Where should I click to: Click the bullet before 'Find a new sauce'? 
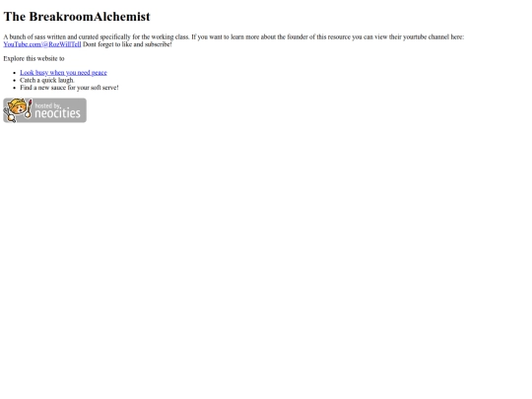[x=14, y=88]
